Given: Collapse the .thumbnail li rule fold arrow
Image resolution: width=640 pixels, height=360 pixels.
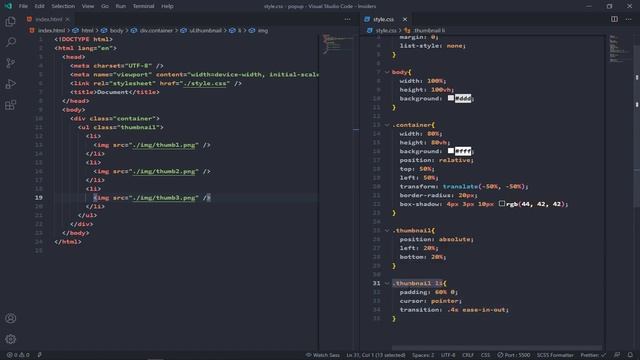Looking at the screenshot, I should 387,283.
